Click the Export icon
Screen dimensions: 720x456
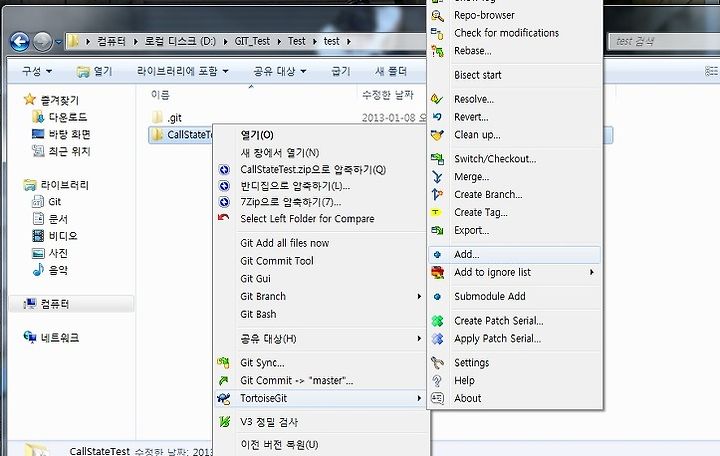click(x=437, y=231)
